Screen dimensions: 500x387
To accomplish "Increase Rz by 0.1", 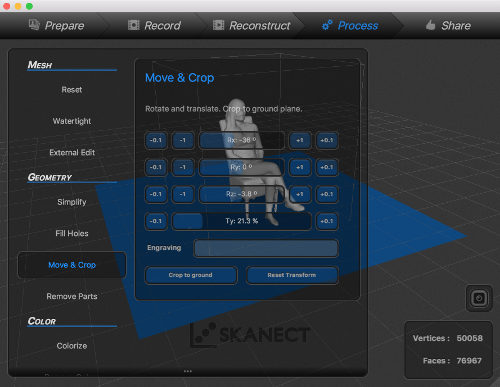I will (327, 194).
